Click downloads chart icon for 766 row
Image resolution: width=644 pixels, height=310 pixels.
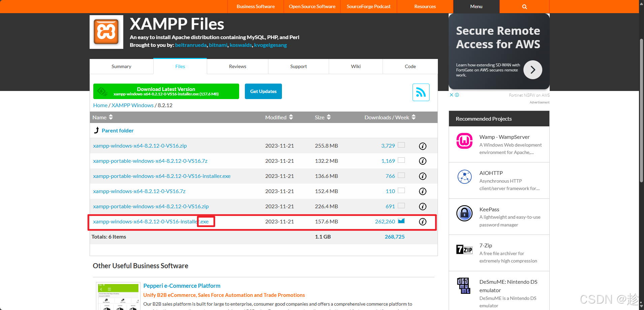(x=401, y=175)
